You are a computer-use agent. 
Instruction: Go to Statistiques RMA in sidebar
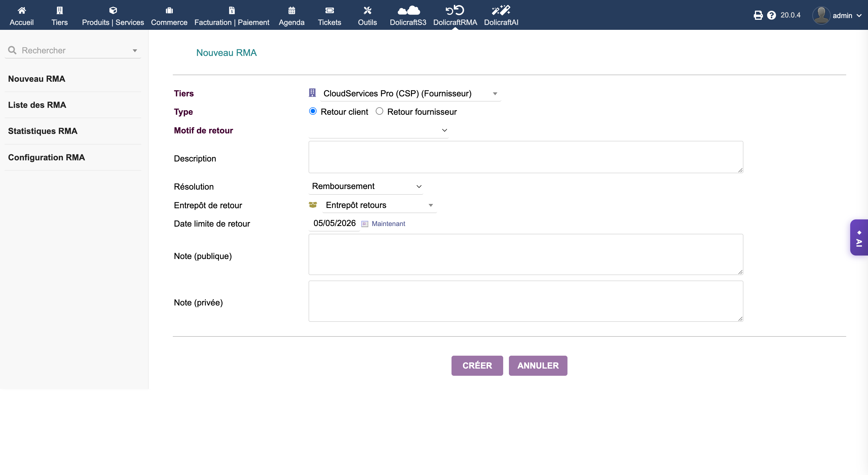43,131
